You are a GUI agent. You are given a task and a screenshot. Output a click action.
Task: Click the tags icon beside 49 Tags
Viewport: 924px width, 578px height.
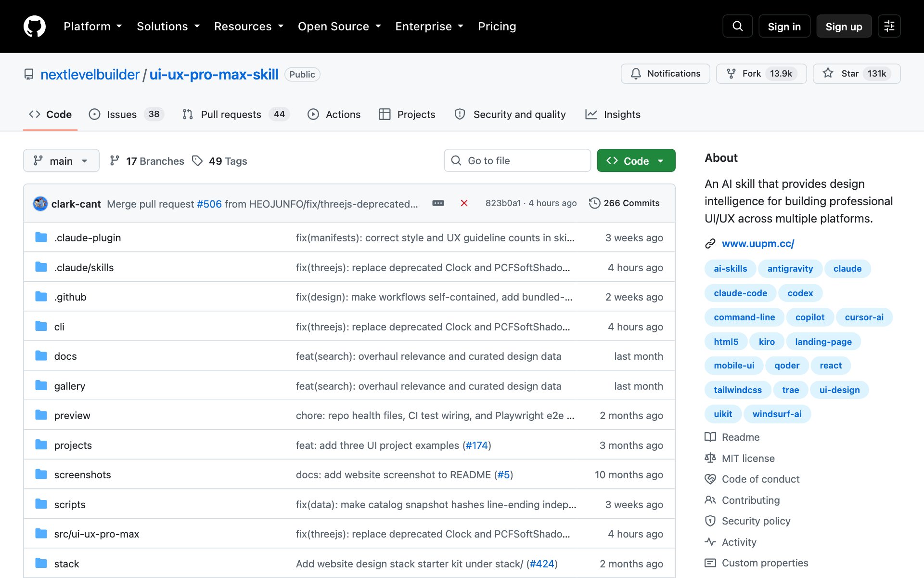point(197,161)
